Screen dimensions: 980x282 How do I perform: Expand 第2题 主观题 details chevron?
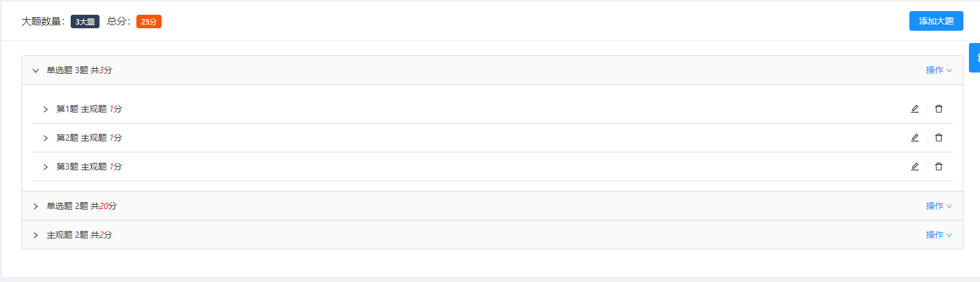pos(45,138)
